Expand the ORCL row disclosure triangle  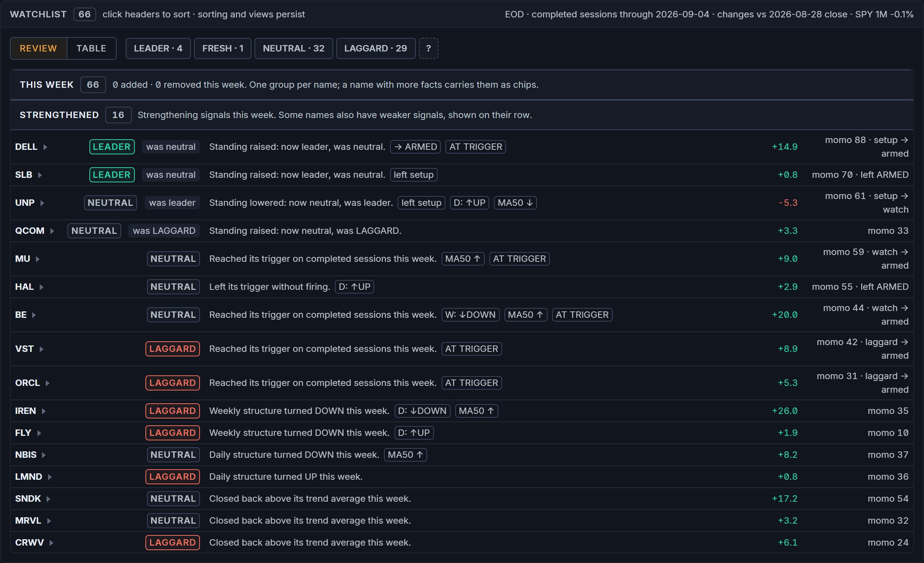pos(47,383)
